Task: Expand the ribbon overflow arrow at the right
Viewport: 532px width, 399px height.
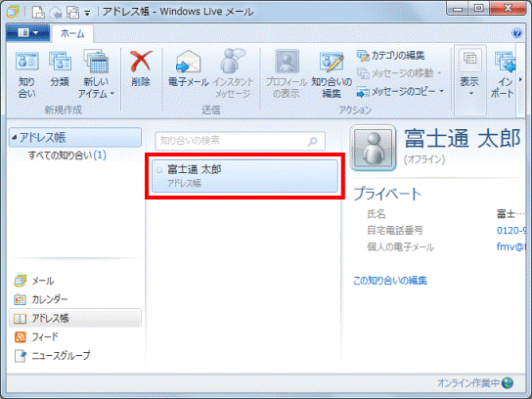Action: click(521, 80)
